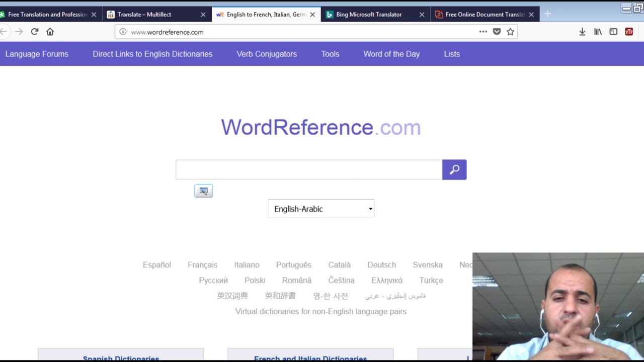
Task: Click the webcam video overlay thumbnail
Action: click(x=558, y=306)
